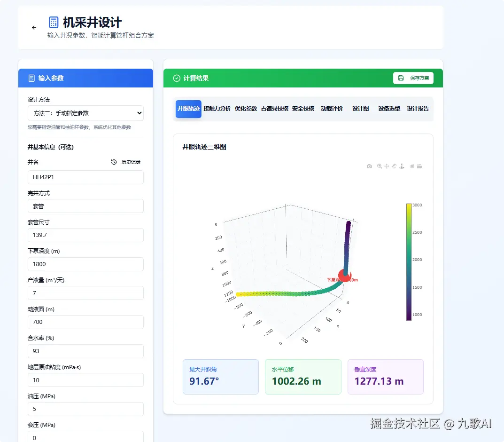504x442 pixels.
Task: Click the 井基本信息 (可选) section label
Action: [50, 147]
